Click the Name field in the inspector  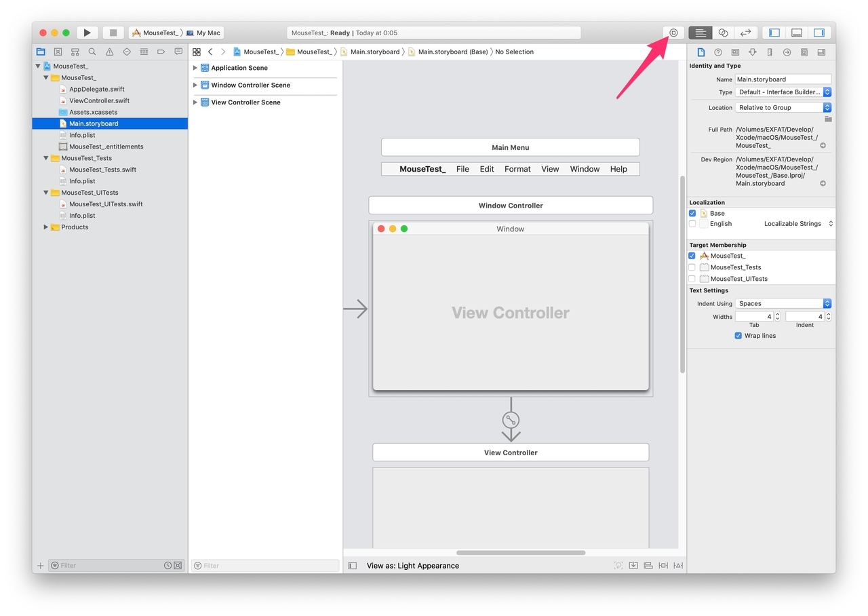click(x=783, y=79)
